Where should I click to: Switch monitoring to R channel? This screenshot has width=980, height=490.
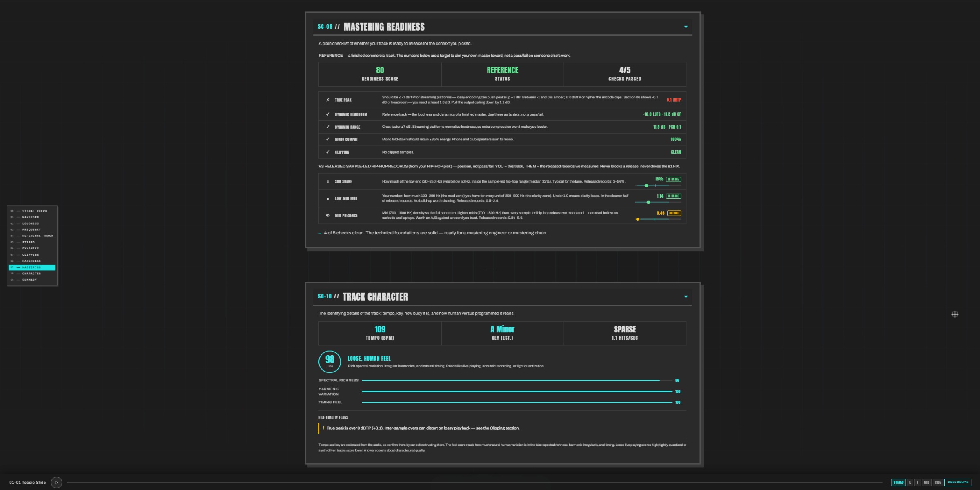tap(917, 482)
